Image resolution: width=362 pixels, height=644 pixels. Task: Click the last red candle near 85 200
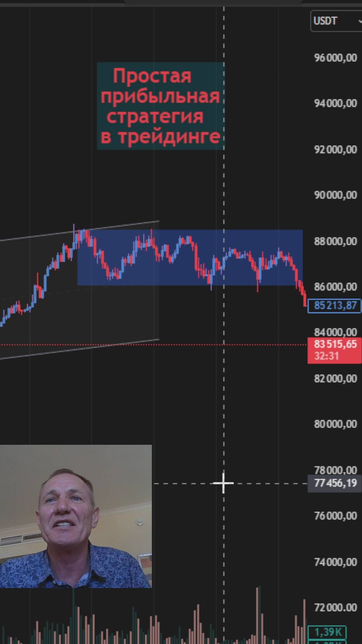pyautogui.click(x=305, y=300)
